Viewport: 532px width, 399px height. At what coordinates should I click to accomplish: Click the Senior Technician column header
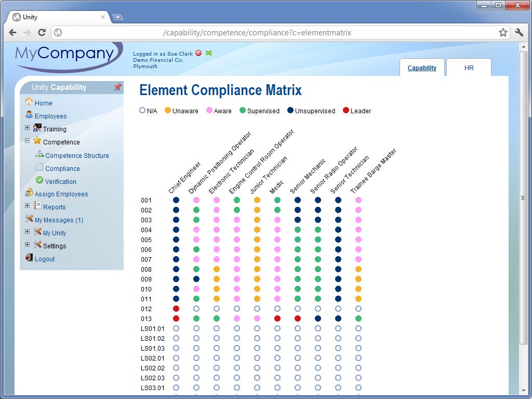click(350, 175)
